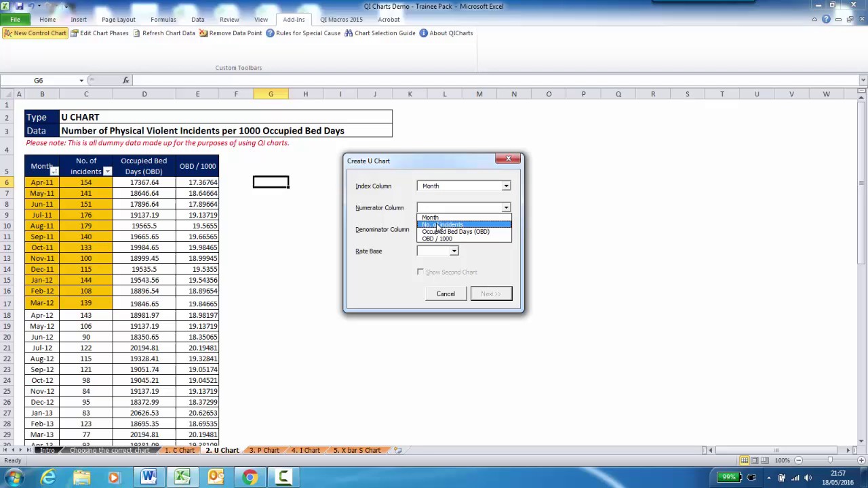The width and height of the screenshot is (868, 488).
Task: Open the Numerator Column dropdown arrow
Action: click(506, 207)
